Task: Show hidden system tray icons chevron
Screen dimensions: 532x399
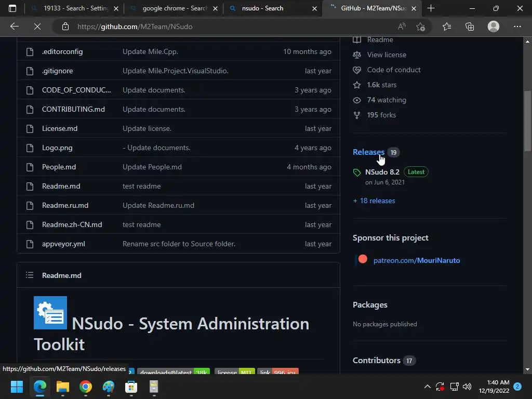Action: coord(428,387)
